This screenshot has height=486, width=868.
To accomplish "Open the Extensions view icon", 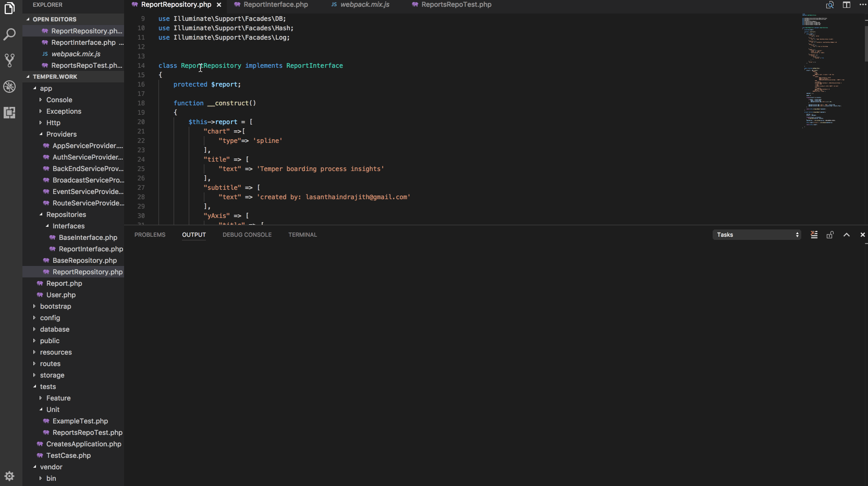I will [9, 113].
